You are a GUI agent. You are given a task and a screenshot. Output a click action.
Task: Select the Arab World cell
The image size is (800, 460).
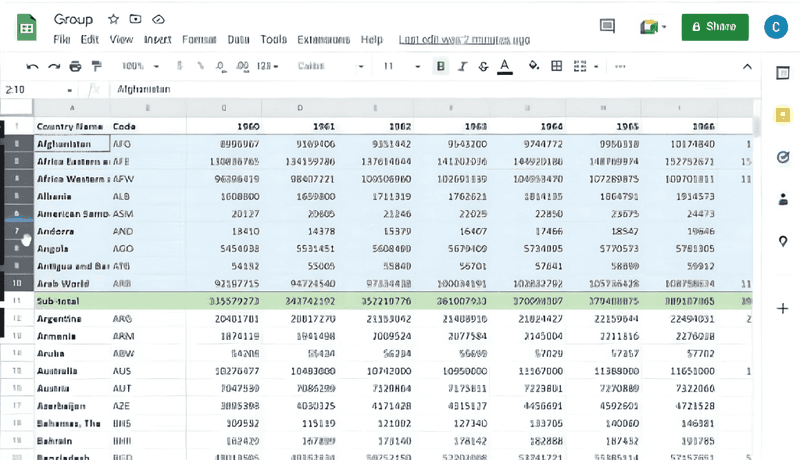tap(72, 284)
